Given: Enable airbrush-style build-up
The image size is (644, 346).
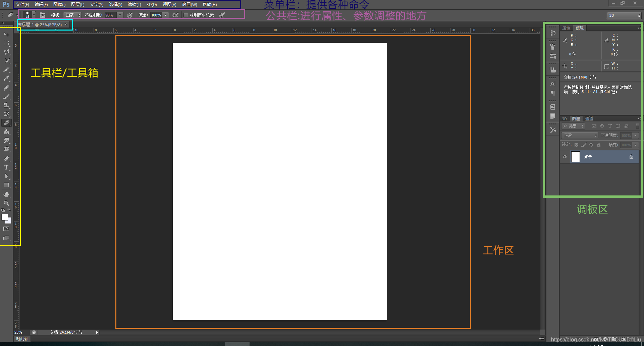Looking at the screenshot, I should (x=175, y=15).
